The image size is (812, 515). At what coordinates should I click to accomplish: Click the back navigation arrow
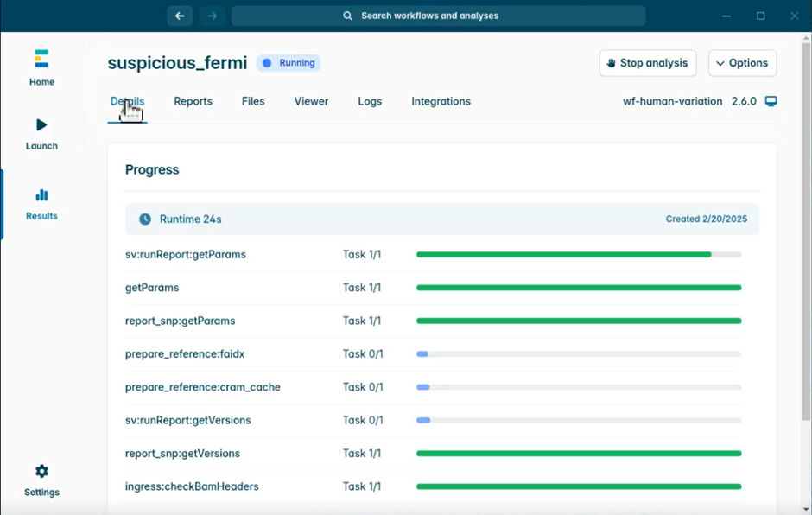pos(180,16)
